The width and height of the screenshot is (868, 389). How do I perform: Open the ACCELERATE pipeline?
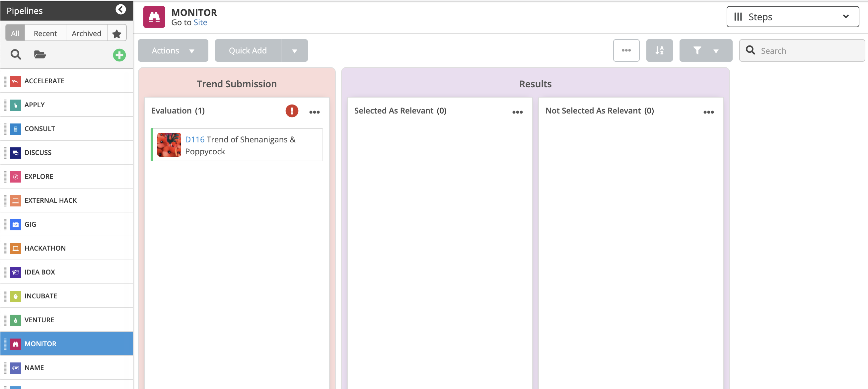67,81
